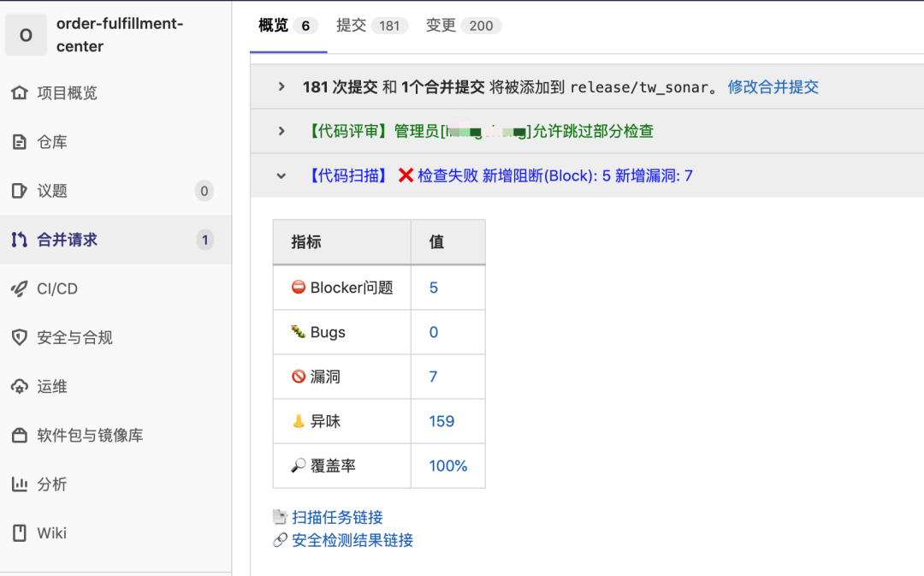
Task: Click the magnifier icon beside 覆盖率
Action: coord(299,465)
